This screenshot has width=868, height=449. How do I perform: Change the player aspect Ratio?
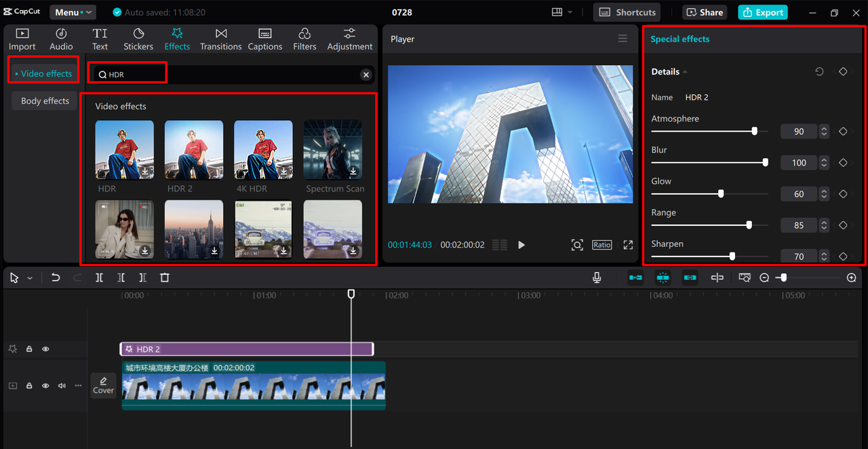(602, 245)
